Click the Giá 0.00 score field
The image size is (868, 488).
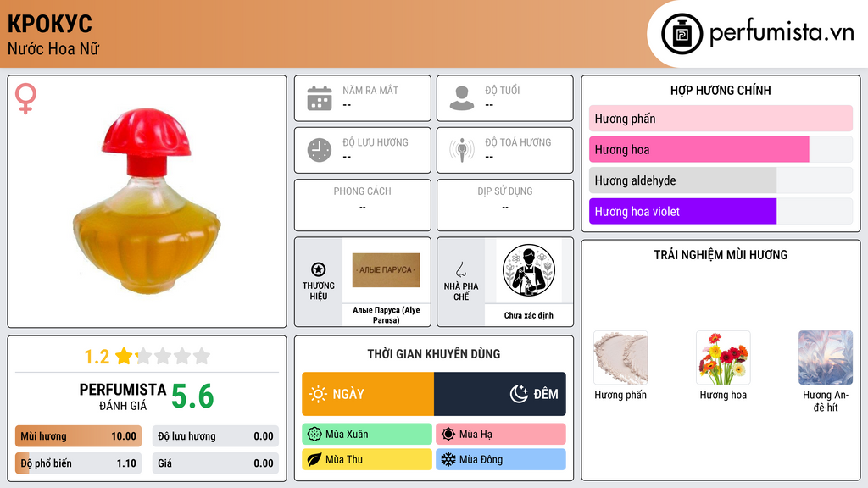click(215, 463)
